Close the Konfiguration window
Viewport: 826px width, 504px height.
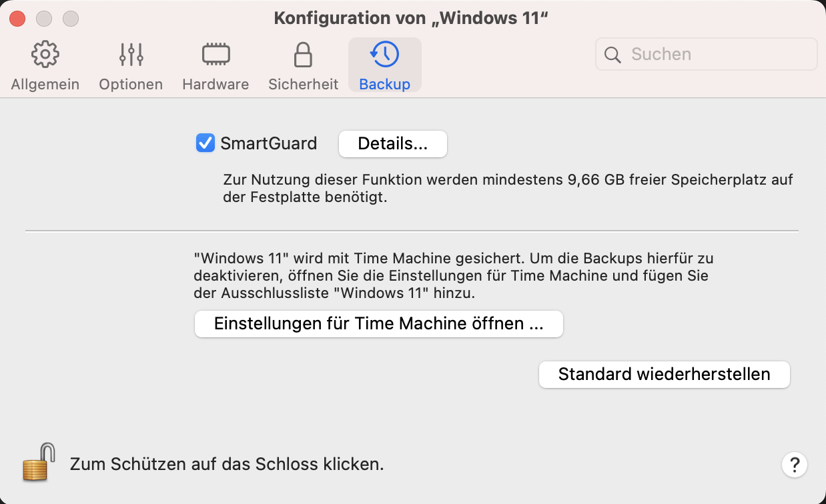(17, 19)
